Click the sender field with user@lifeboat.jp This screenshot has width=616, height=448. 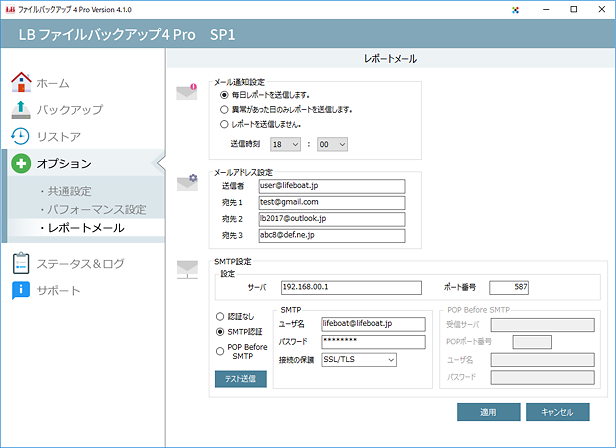tap(332, 186)
